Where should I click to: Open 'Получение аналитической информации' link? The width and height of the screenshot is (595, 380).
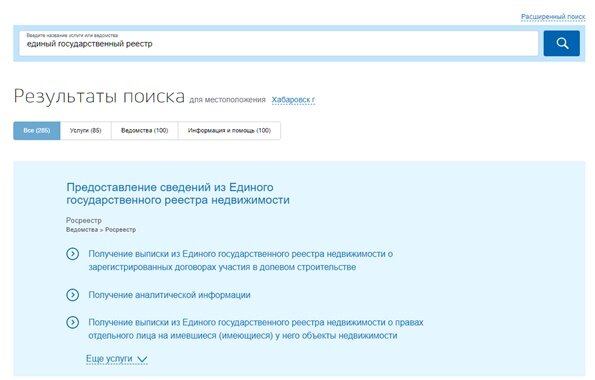169,295
